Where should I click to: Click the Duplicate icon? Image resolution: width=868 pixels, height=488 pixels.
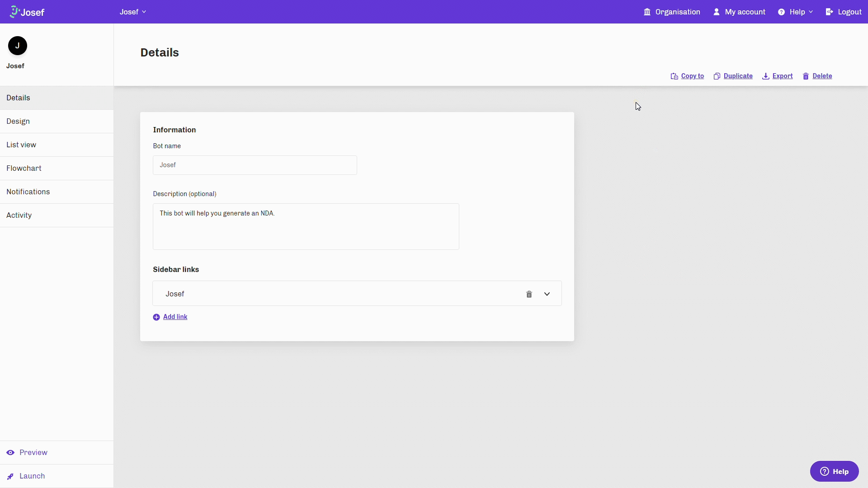[x=717, y=76]
